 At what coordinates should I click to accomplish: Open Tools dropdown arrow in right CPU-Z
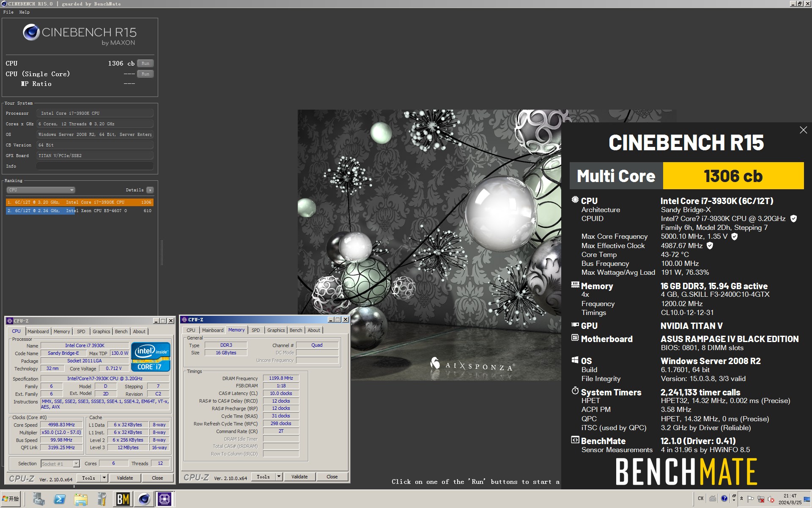tap(279, 477)
